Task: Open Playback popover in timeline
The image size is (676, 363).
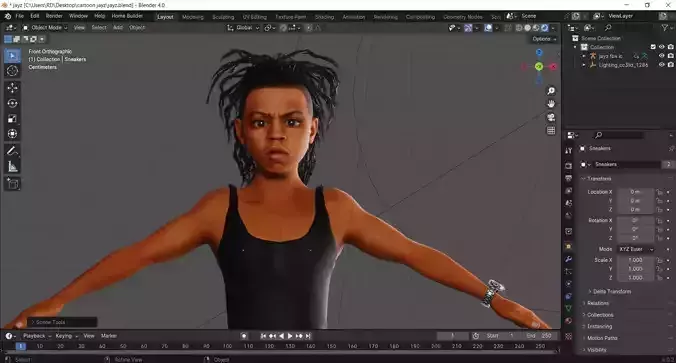Action: pos(37,336)
